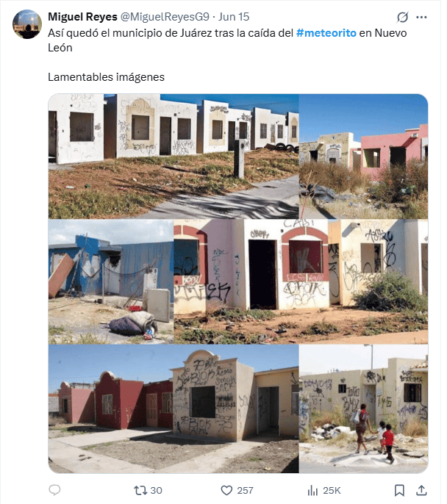Open the red and beige houses photo
The height and width of the screenshot is (504, 447).
tap(174, 408)
